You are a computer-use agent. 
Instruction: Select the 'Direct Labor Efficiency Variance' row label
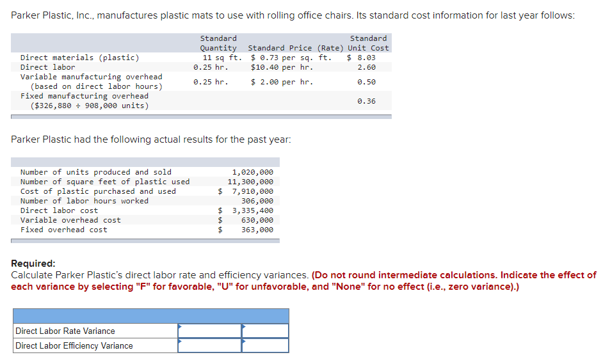(74, 345)
